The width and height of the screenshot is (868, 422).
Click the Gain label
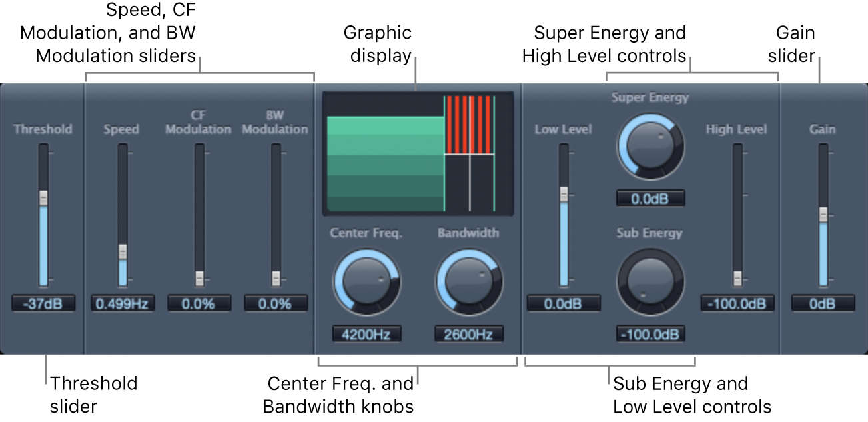[x=823, y=129]
